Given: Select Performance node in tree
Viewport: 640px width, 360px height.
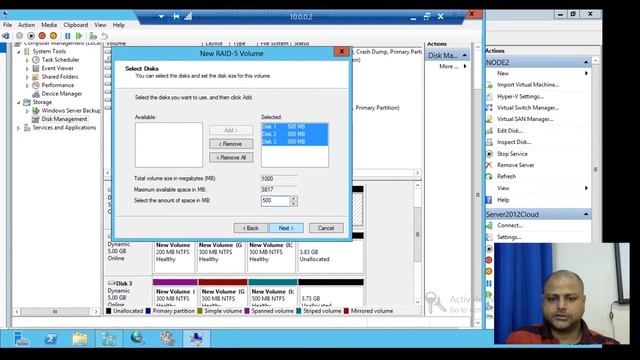Looking at the screenshot, I should [x=58, y=85].
